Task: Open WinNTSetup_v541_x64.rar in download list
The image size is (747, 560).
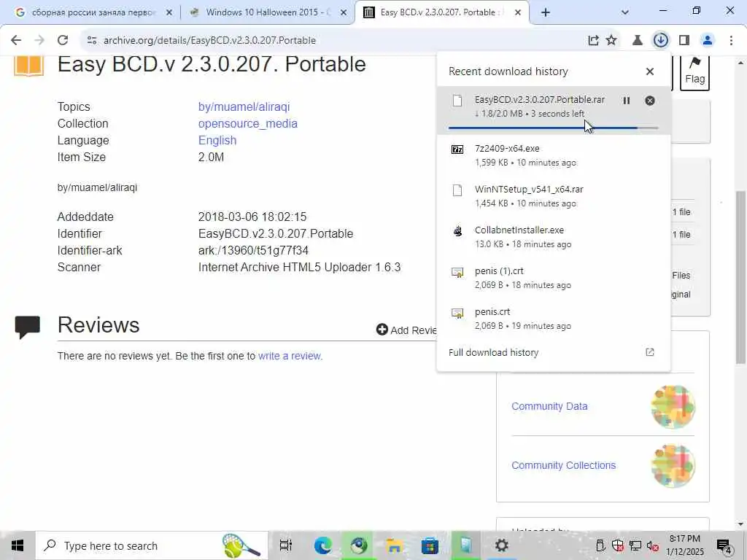Action: pos(554,196)
